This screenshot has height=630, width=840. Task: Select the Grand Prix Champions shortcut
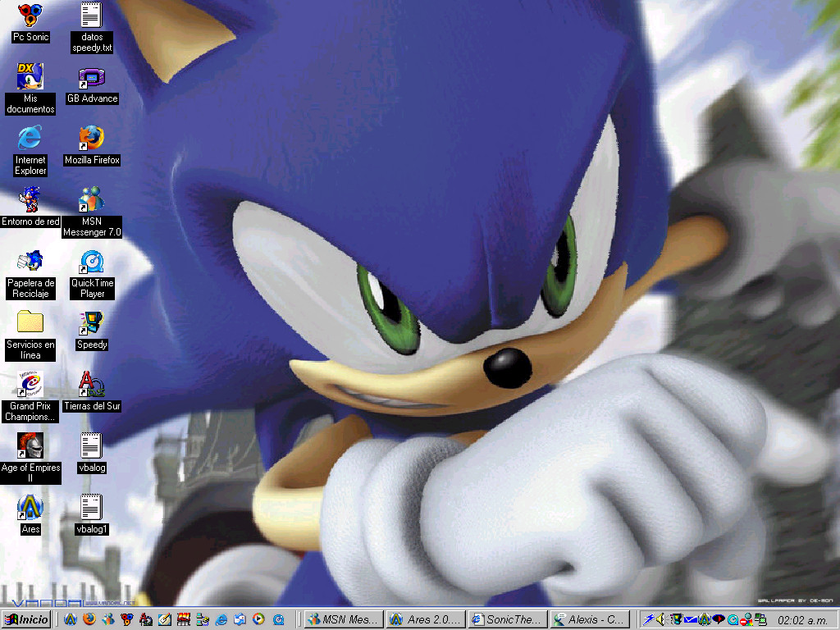[30, 396]
